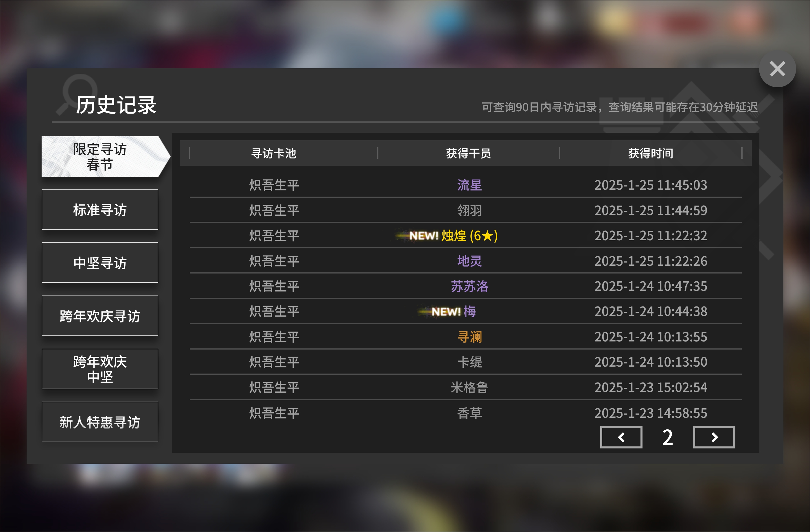Select the 跨年欢庆寻访 tab
This screenshot has height=532, width=810.
point(100,316)
